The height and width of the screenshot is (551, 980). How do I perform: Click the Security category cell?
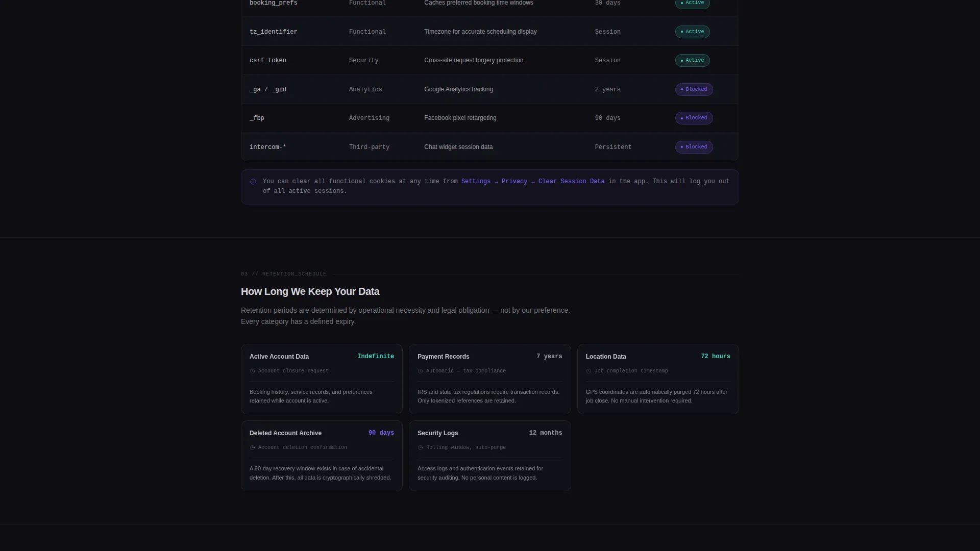363,60
